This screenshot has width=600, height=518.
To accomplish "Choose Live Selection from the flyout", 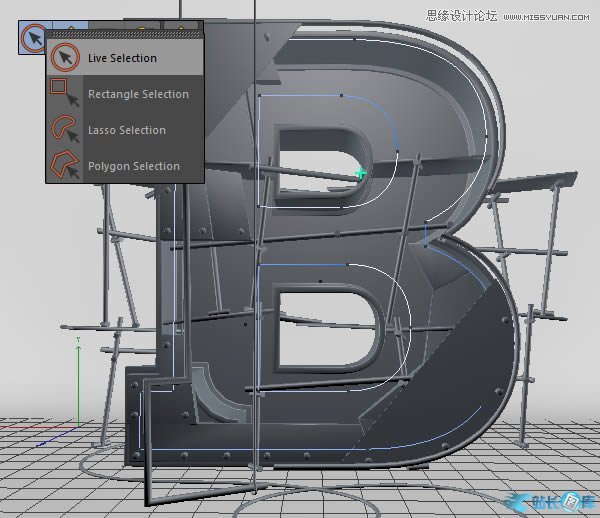I will click(122, 58).
